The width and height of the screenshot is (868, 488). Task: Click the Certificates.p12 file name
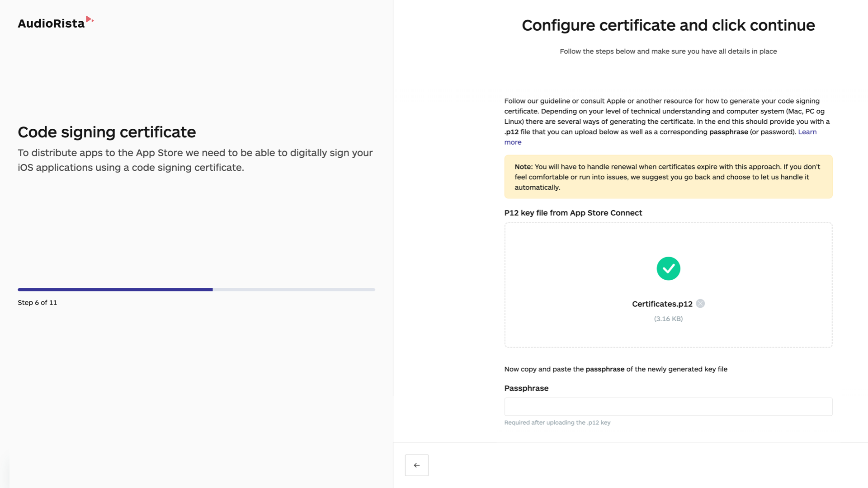point(662,304)
